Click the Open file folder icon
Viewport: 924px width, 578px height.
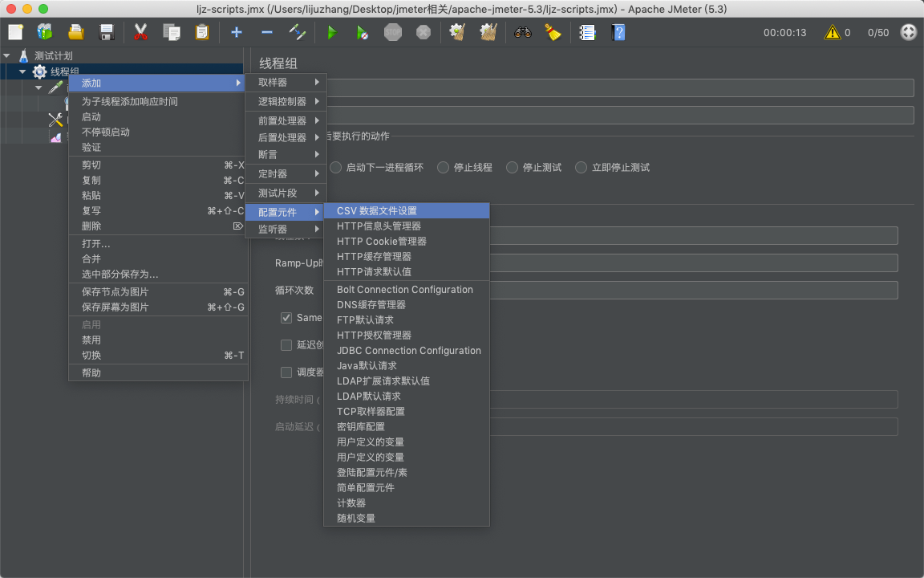point(75,32)
